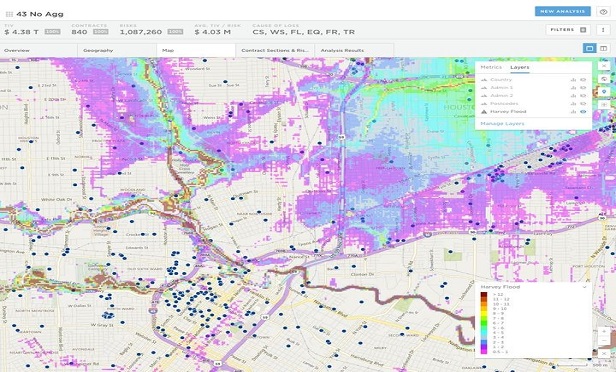
Task: Click the Postcodes layer type icon
Action: (x=484, y=104)
